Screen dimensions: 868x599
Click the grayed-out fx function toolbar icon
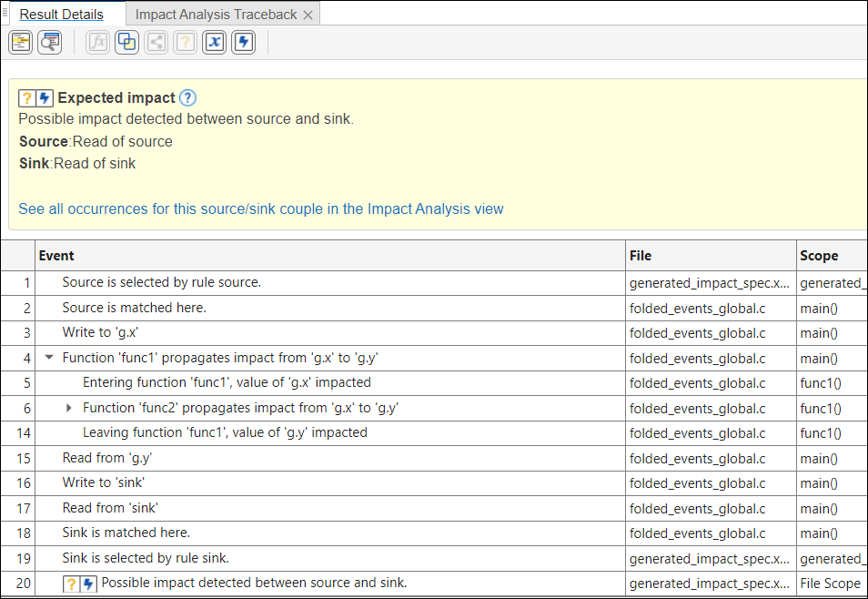click(97, 43)
